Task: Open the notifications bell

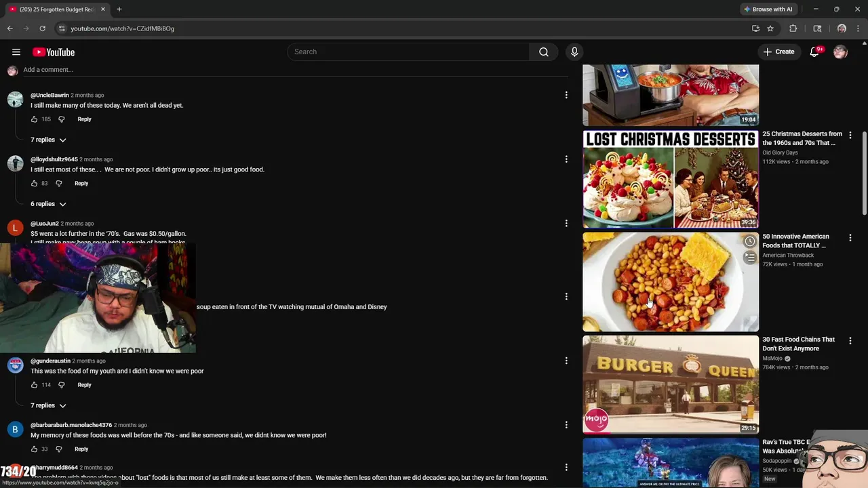Action: point(815,52)
